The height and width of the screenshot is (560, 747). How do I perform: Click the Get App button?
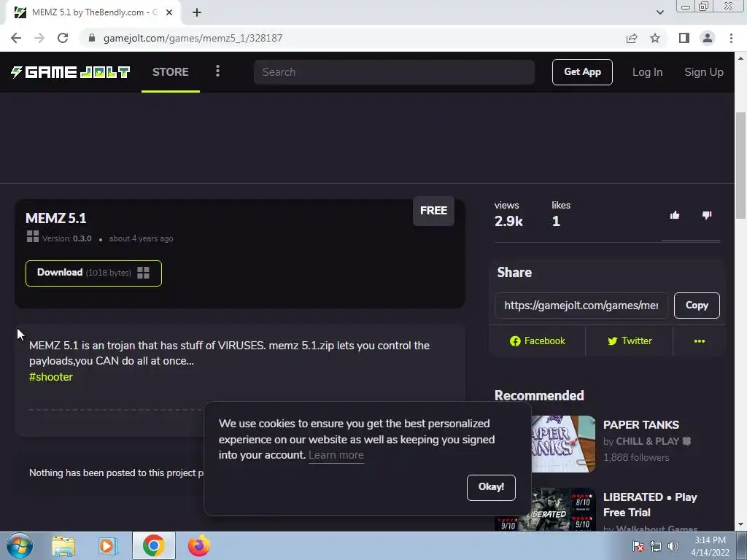[x=582, y=72]
